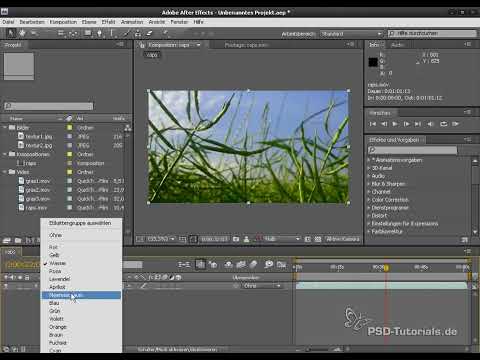480x360 pixels.
Task: Toggle transparency grid icon in viewer footer
Action: [318, 239]
